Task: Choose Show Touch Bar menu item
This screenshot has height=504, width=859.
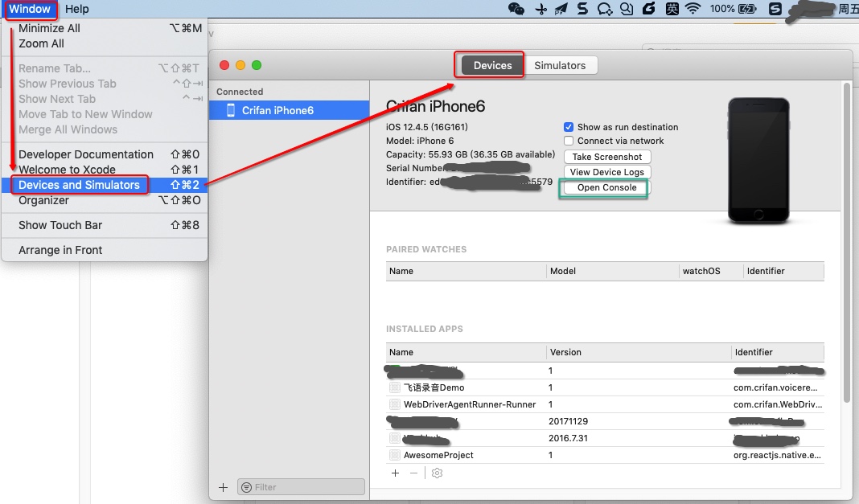Action: (105, 225)
